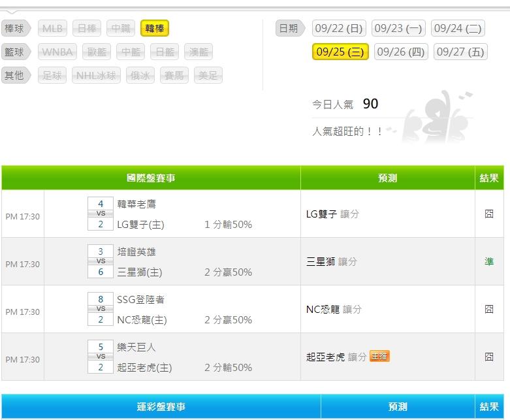Viewport: 510px width, 420px height.
Task: Click the 韓華老鷹 team name
Action: coord(136,204)
